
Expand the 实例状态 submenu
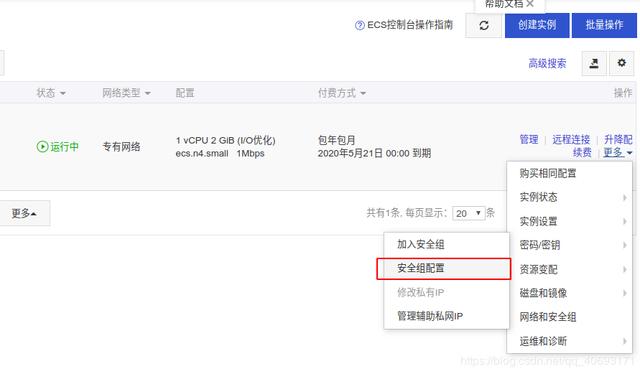[x=569, y=198]
